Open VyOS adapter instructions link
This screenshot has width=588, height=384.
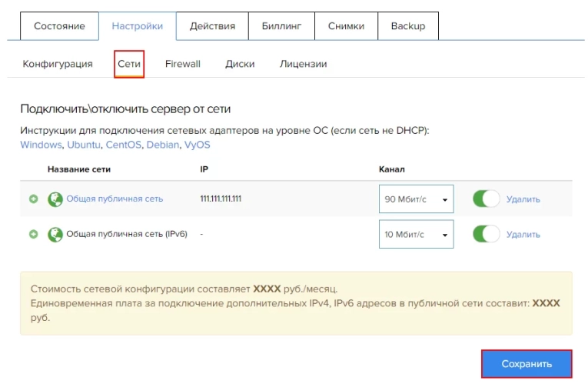[197, 145]
